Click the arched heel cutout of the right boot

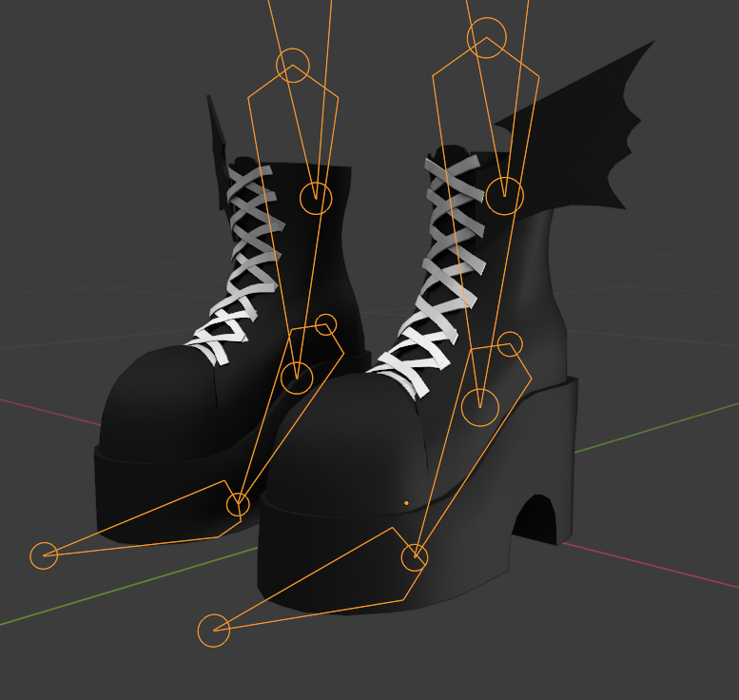click(535, 518)
